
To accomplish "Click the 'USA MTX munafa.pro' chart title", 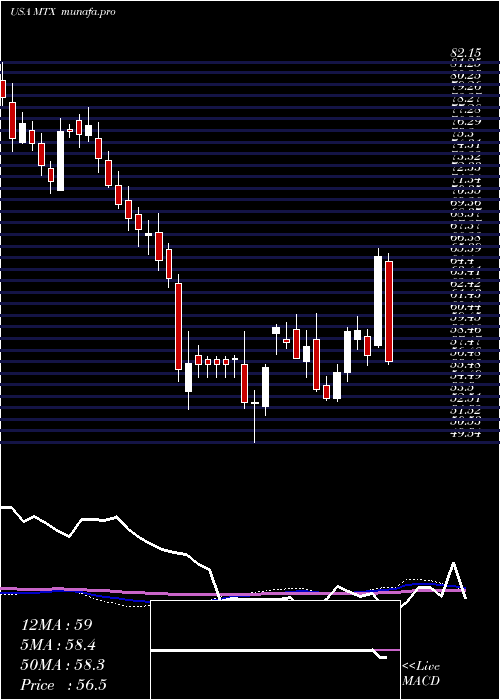I will pyautogui.click(x=62, y=12).
